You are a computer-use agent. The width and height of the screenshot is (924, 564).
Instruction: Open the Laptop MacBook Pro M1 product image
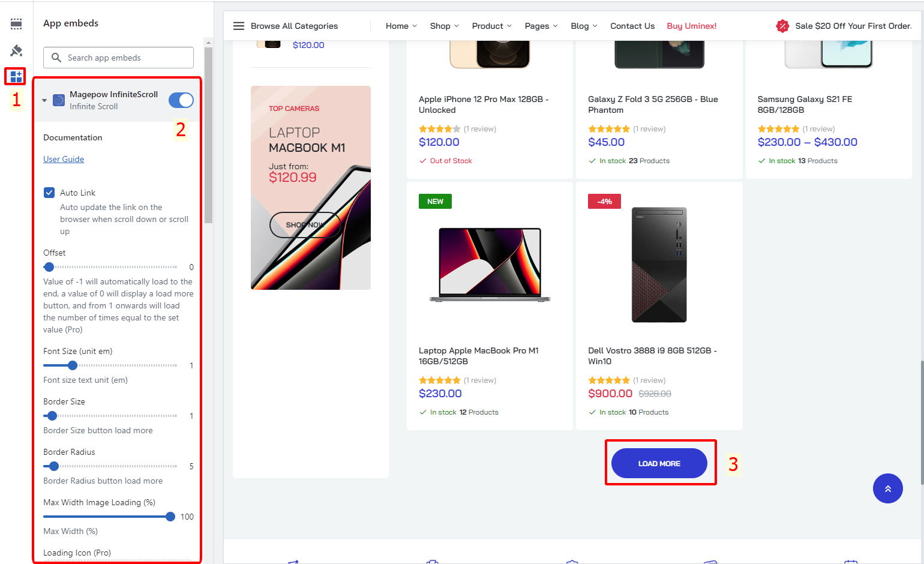(x=490, y=265)
